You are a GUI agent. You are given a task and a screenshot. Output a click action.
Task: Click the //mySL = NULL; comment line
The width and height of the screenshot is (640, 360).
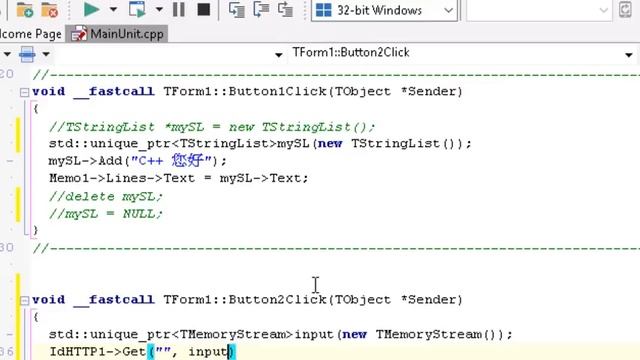(x=105, y=213)
